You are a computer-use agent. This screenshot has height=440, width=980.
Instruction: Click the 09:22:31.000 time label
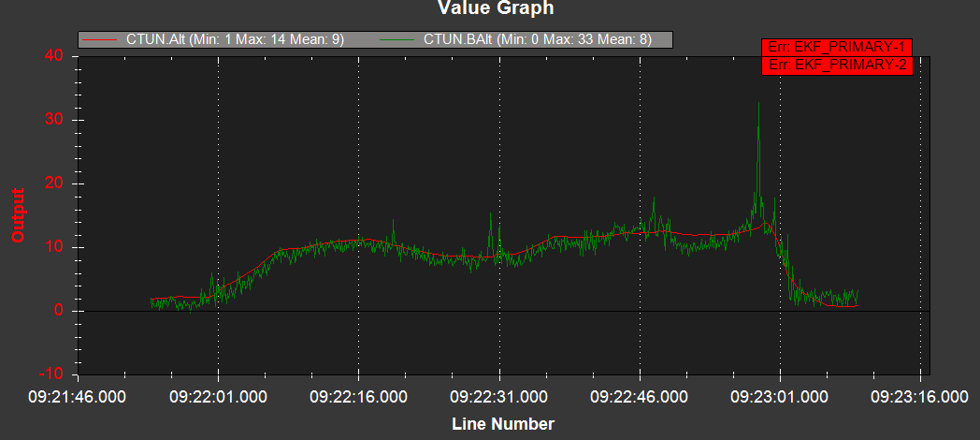click(x=499, y=397)
